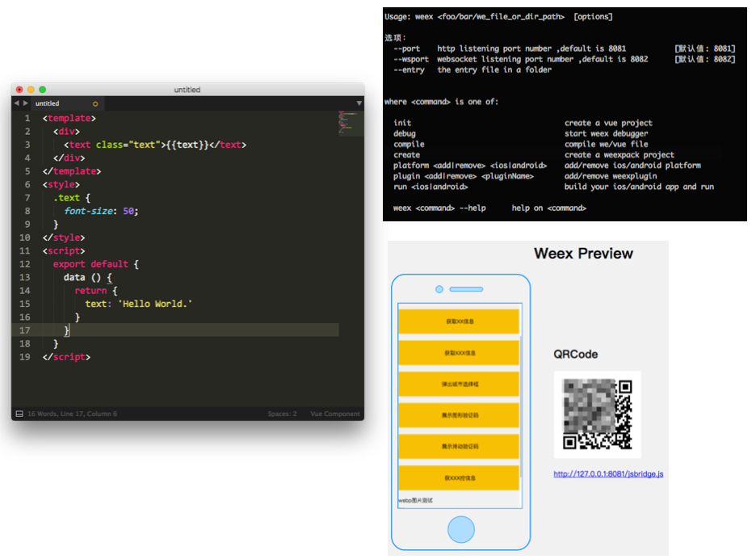Click the return { line
The height and width of the screenshot is (559, 756).
[x=96, y=290]
